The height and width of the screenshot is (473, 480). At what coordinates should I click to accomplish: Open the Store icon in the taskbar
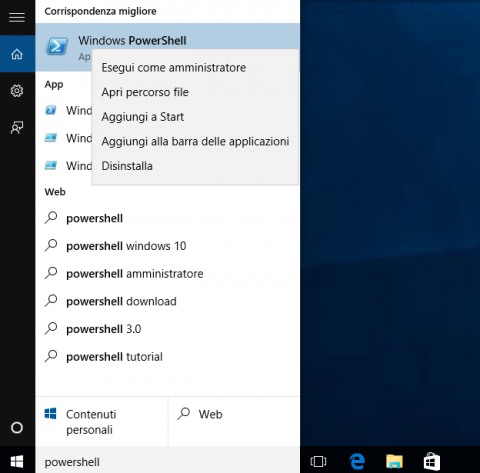pyautogui.click(x=432, y=461)
